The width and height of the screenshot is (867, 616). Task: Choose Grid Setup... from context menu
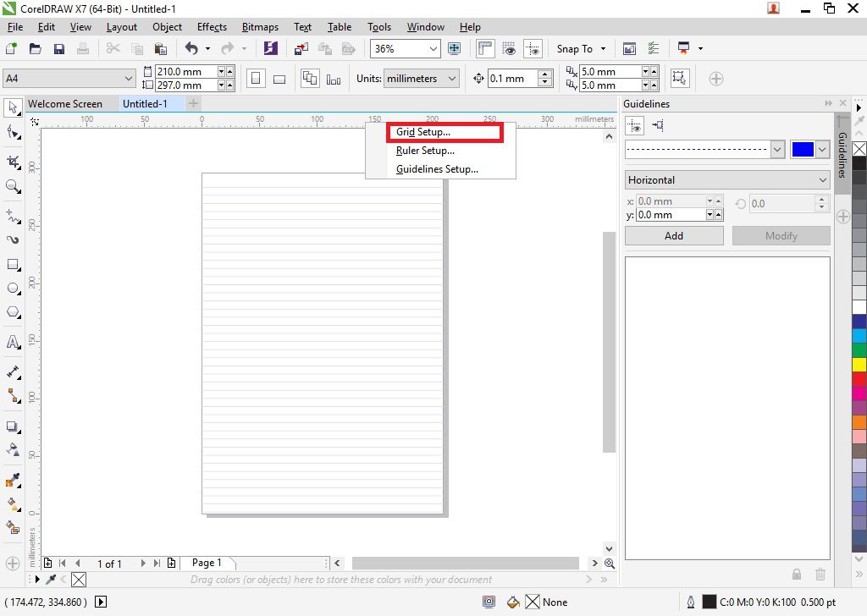(423, 132)
